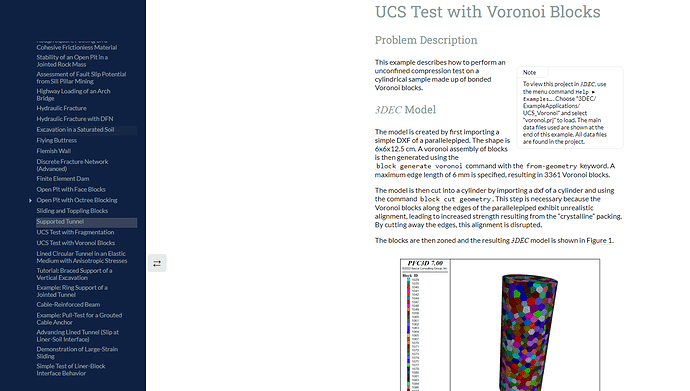Open UCS Test with Fragmentation page

[x=75, y=232]
